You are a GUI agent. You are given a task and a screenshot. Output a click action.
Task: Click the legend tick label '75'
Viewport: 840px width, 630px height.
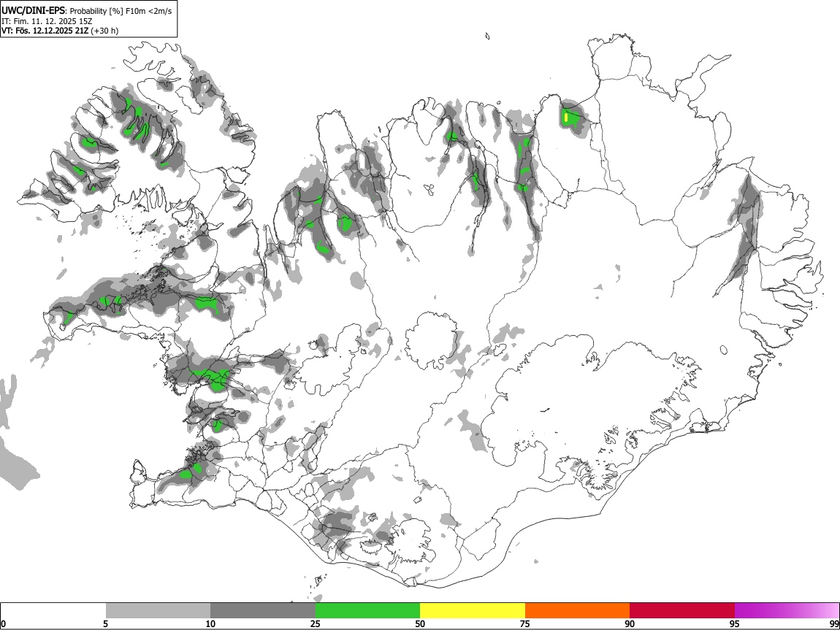[525, 623]
